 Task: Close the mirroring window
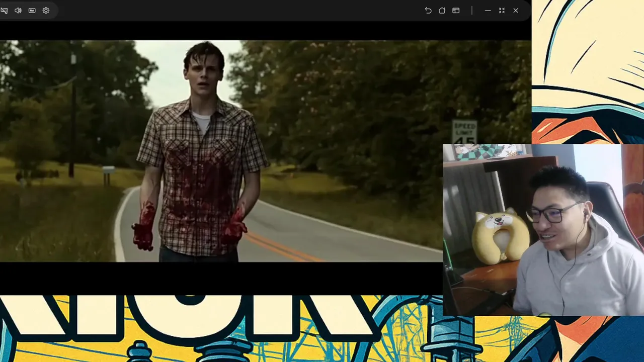pos(516,11)
